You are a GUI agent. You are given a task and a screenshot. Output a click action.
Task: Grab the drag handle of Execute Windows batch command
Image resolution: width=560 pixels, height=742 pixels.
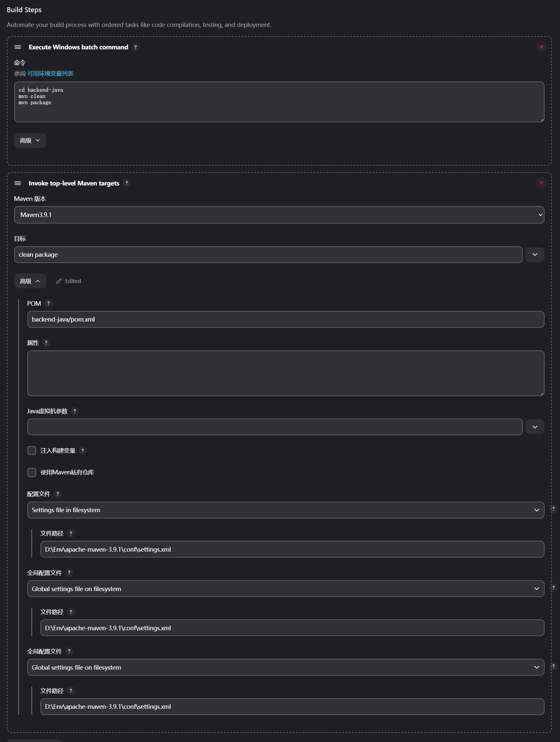[18, 47]
